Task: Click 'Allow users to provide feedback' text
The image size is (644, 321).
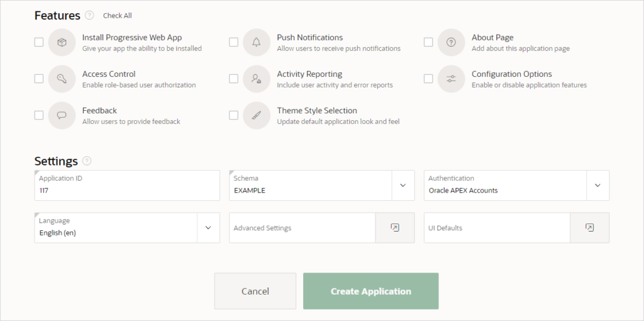Action: point(131,121)
